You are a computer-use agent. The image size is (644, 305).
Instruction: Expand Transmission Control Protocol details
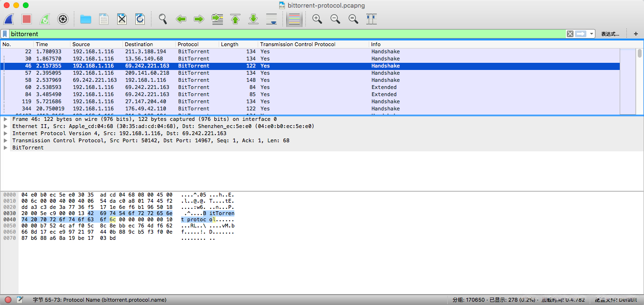tap(6, 141)
